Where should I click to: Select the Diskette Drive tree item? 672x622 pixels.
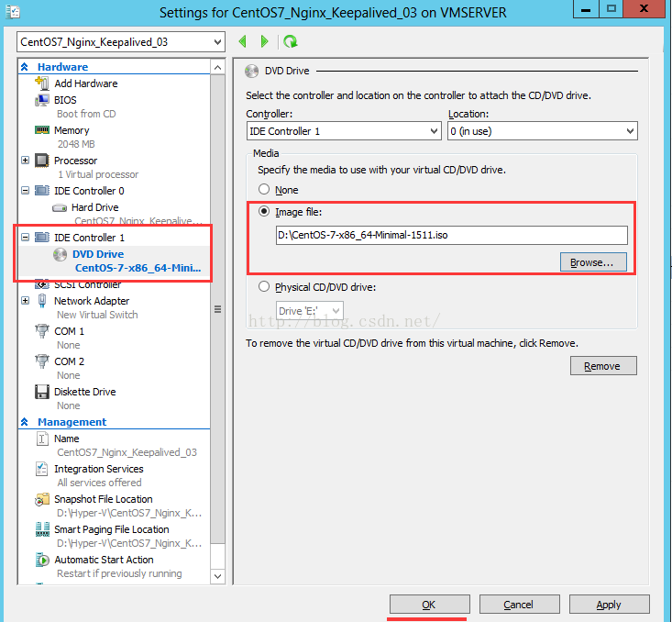pyautogui.click(x=85, y=392)
